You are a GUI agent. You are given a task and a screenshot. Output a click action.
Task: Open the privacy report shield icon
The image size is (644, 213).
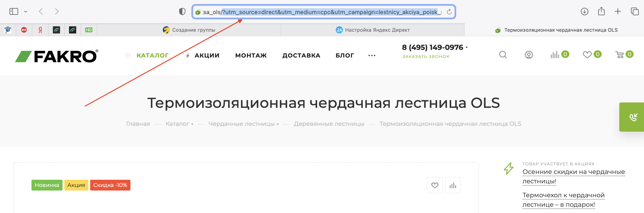182,11
